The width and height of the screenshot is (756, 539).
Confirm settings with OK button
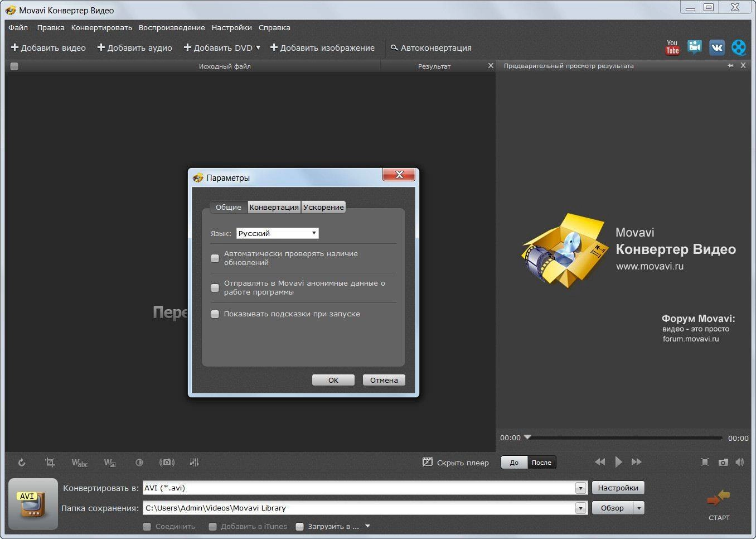point(333,380)
